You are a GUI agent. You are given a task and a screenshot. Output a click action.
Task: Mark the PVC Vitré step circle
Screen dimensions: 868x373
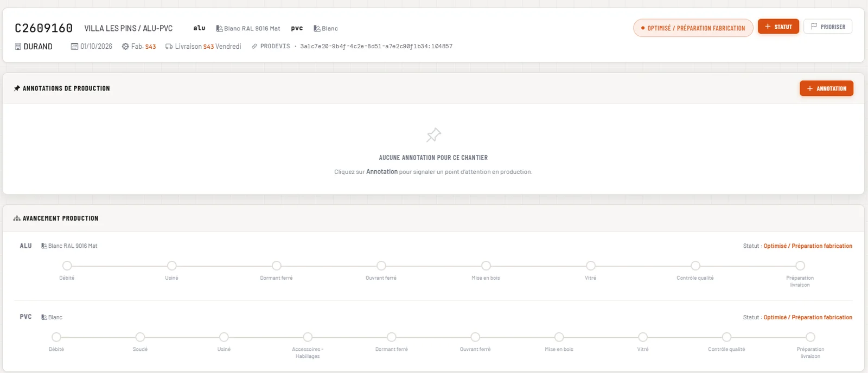(x=643, y=337)
